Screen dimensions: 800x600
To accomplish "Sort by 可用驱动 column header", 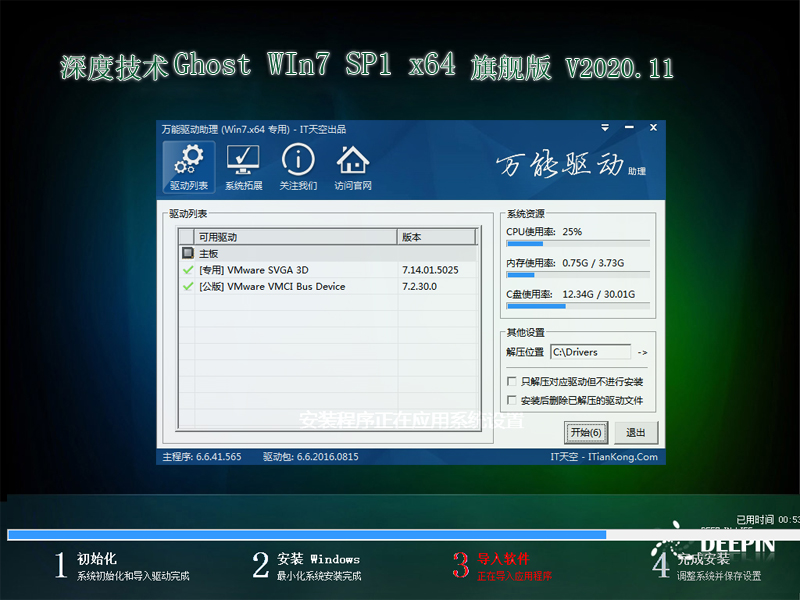I will coord(295,237).
